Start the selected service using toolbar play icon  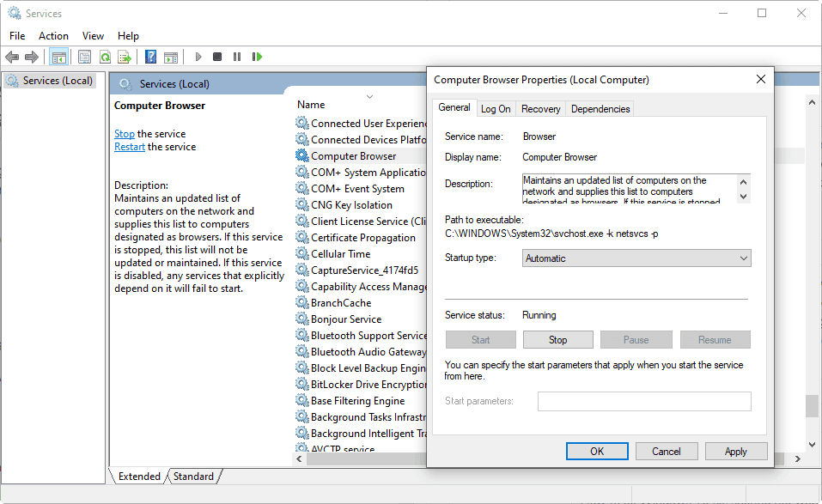[198, 57]
